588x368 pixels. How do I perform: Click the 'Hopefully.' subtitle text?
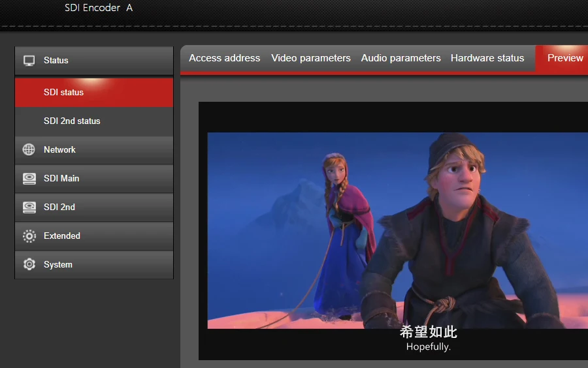pyautogui.click(x=428, y=346)
